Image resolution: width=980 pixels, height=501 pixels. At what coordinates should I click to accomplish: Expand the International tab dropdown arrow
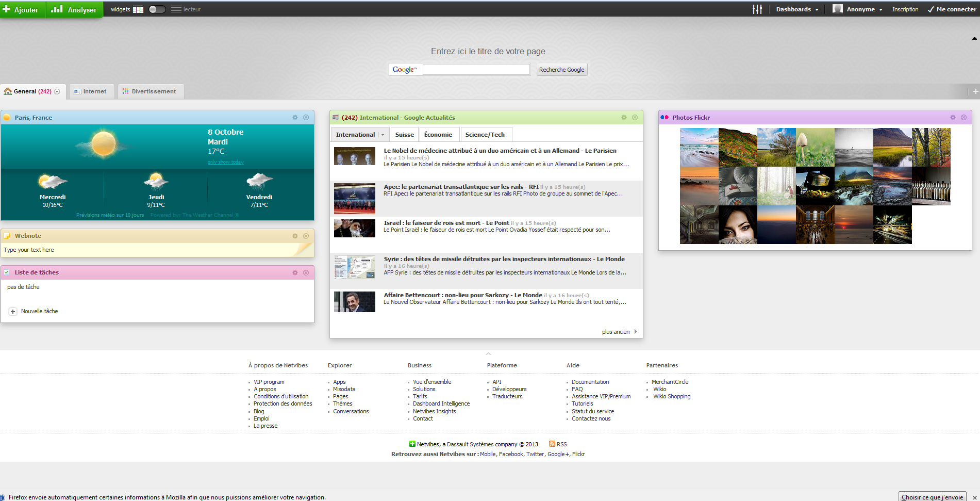(383, 135)
